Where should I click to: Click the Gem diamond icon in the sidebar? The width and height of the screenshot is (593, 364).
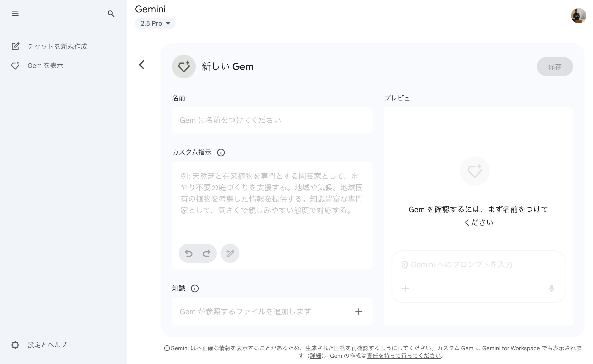[15, 66]
